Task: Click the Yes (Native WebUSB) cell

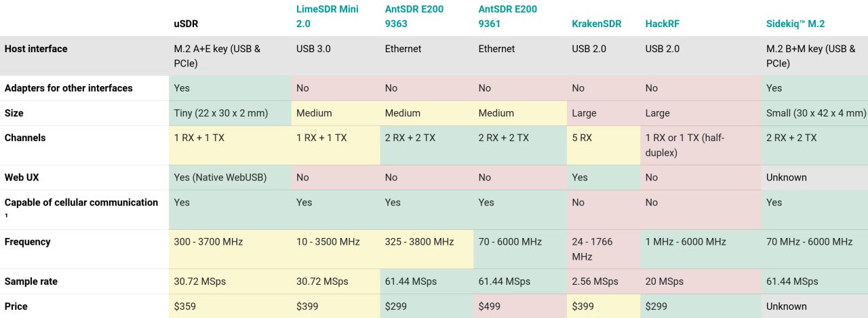Action: [x=230, y=178]
